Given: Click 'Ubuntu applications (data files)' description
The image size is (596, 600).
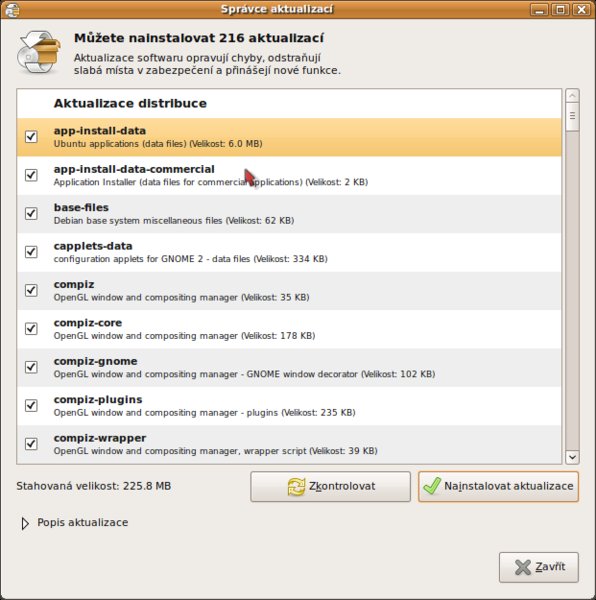Looking at the screenshot, I should click(120, 144).
